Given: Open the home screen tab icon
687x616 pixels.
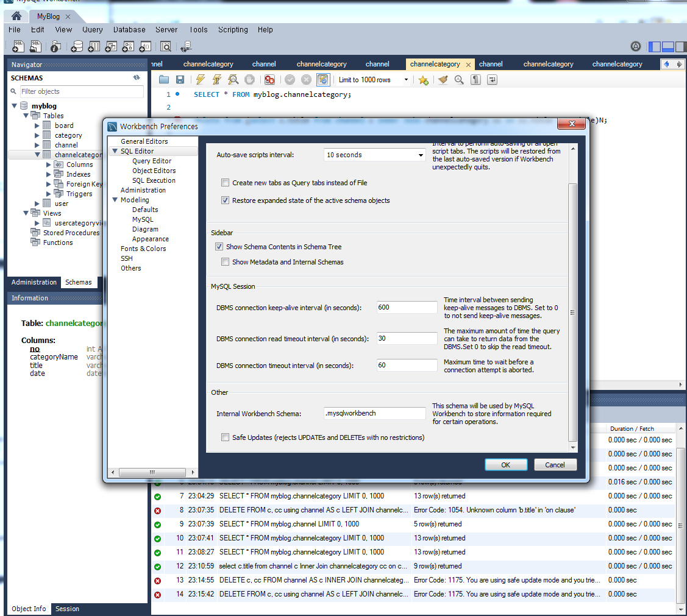Looking at the screenshot, I should tap(16, 16).
